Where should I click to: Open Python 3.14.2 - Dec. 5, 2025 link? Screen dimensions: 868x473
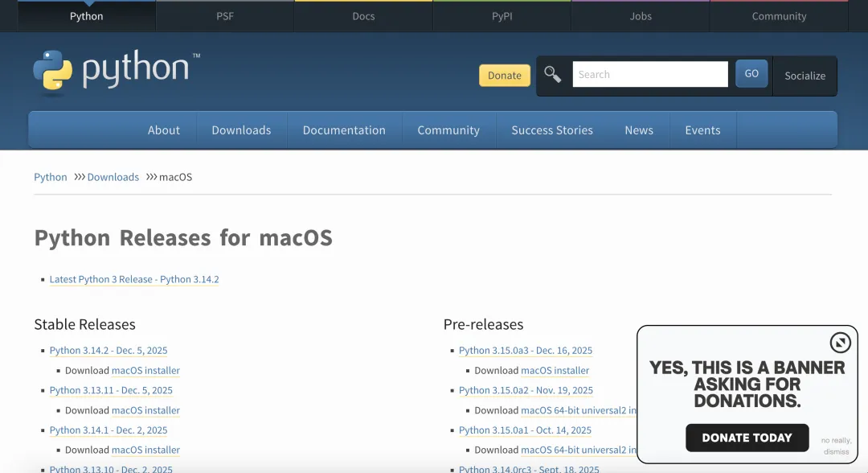[108, 351]
